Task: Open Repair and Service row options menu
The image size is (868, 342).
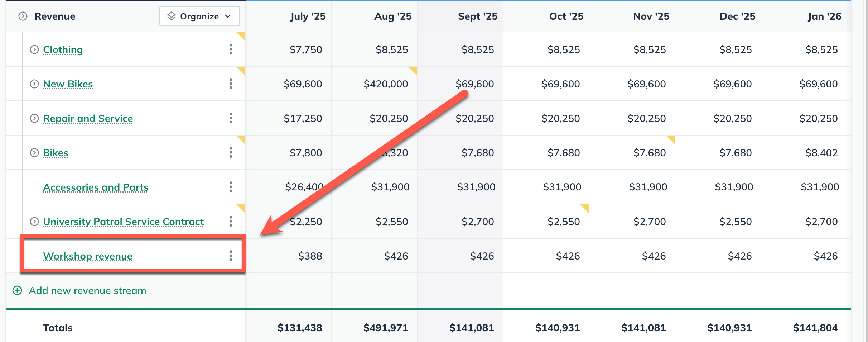Action: click(x=231, y=118)
